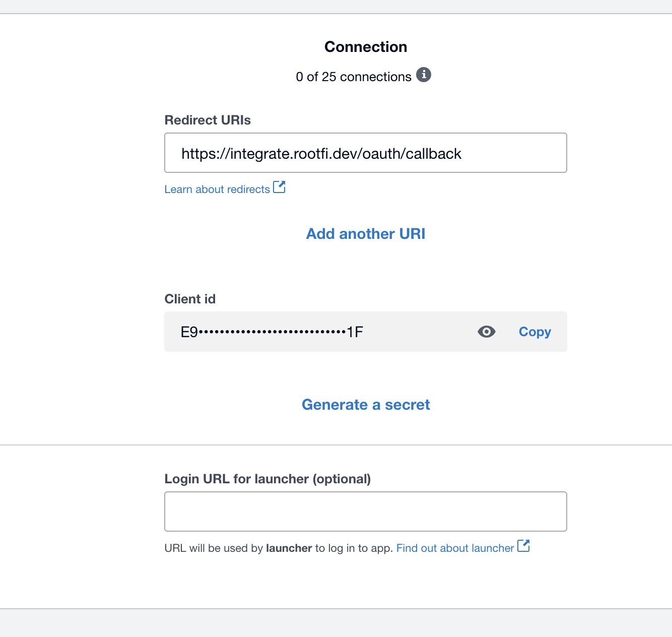Click the Connection heading
Screen dimensions: 672x637
(366, 47)
